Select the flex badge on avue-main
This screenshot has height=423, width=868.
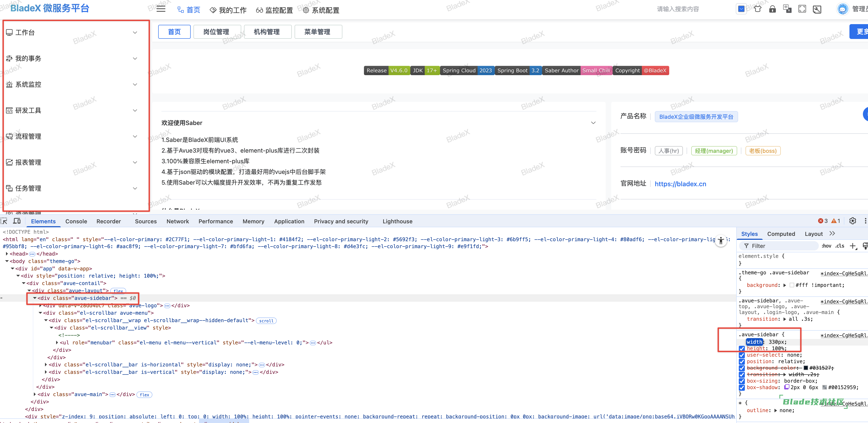pos(144,394)
